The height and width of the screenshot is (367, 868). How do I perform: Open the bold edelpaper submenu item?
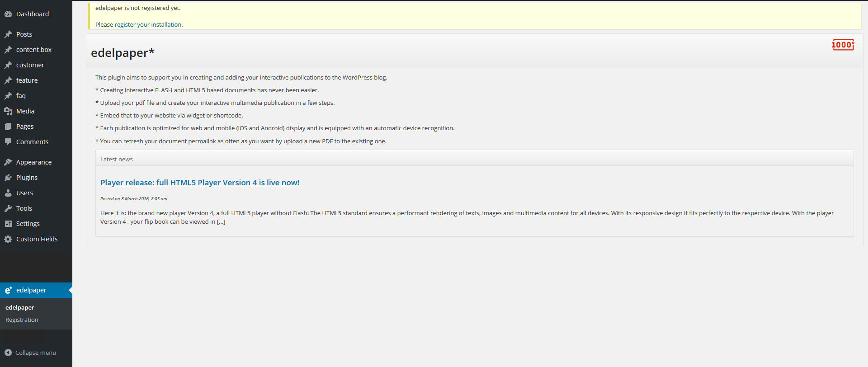(20, 307)
